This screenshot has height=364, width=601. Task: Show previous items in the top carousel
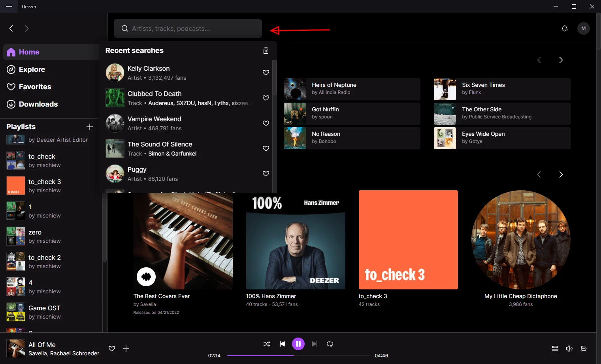[x=539, y=60]
